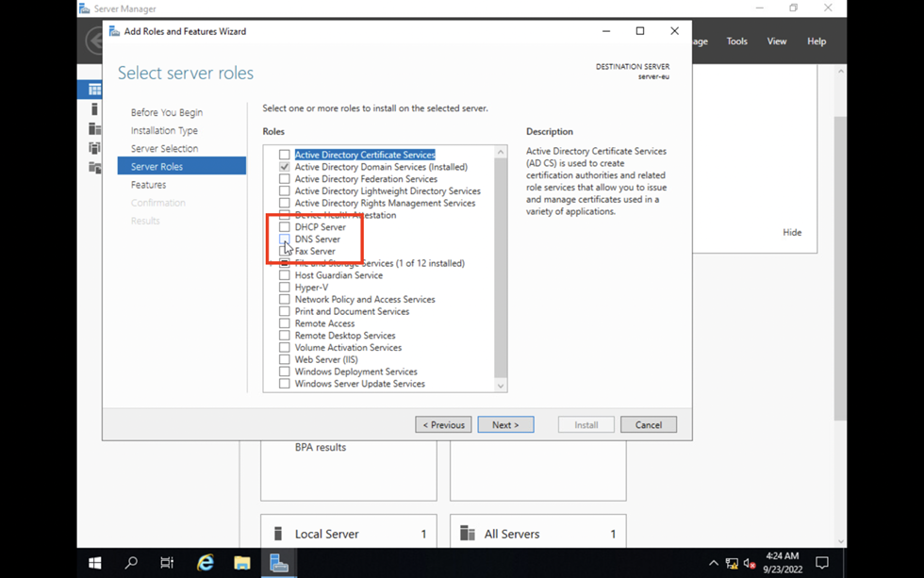Check the DHCP Server role checkbox
This screenshot has width=924, height=578.
click(285, 227)
